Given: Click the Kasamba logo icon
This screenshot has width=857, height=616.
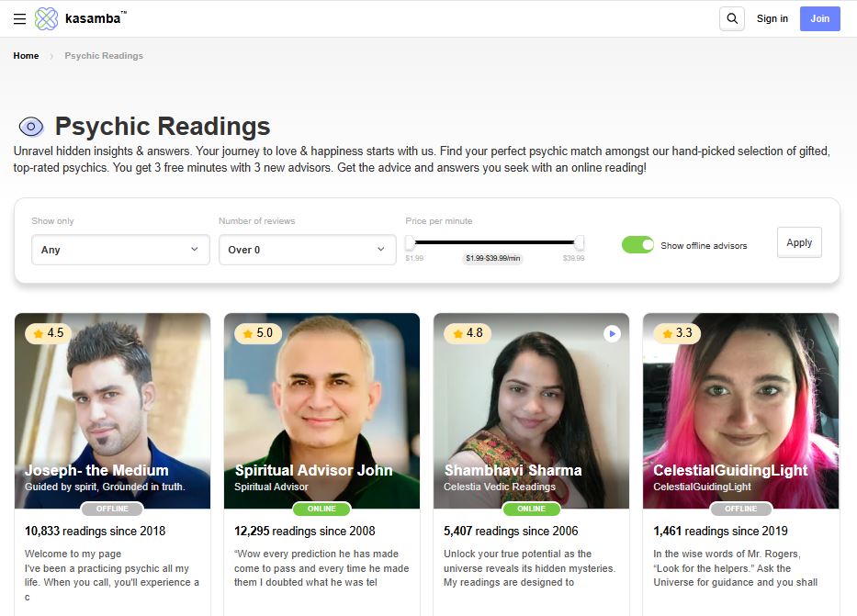Looking at the screenshot, I should click(47, 18).
